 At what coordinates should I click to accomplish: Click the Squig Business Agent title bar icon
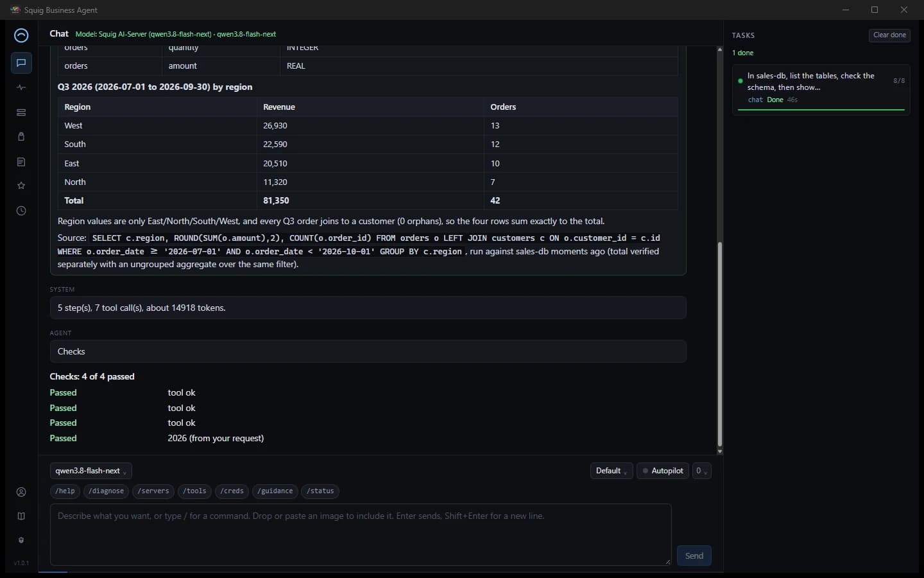pos(15,10)
